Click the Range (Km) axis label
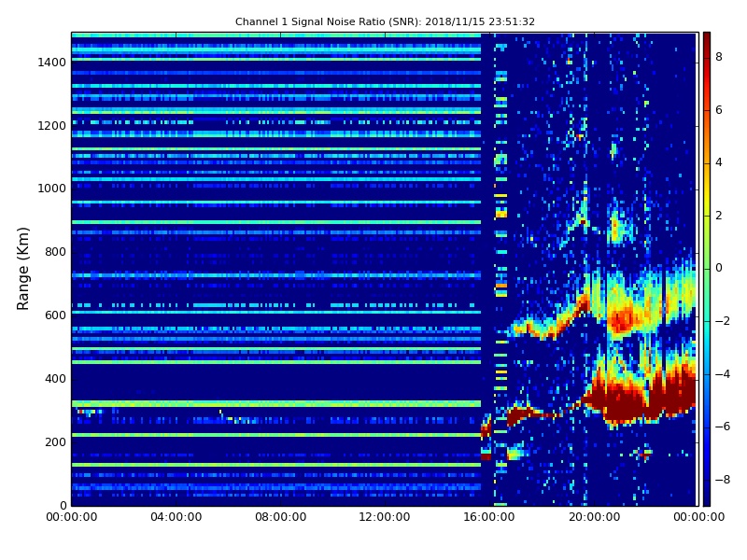Image resolution: width=747 pixels, height=560 pixels. click(x=22, y=269)
